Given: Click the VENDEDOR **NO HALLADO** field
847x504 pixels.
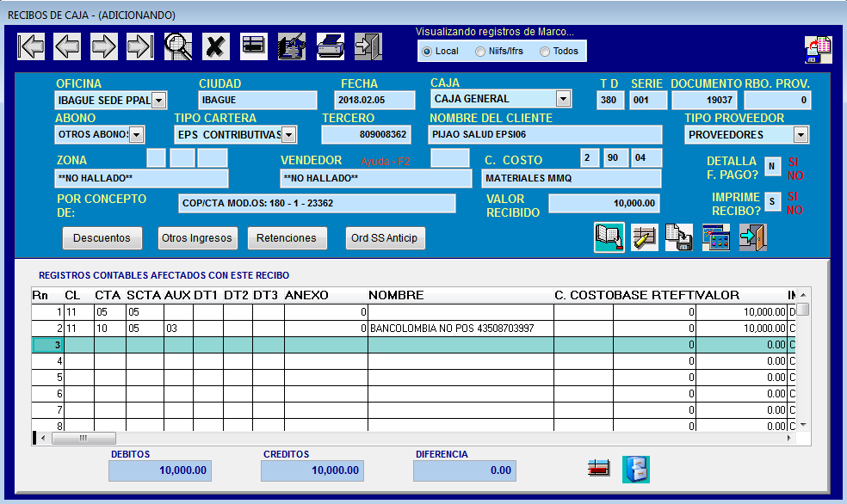Looking at the screenshot, I should tap(376, 178).
